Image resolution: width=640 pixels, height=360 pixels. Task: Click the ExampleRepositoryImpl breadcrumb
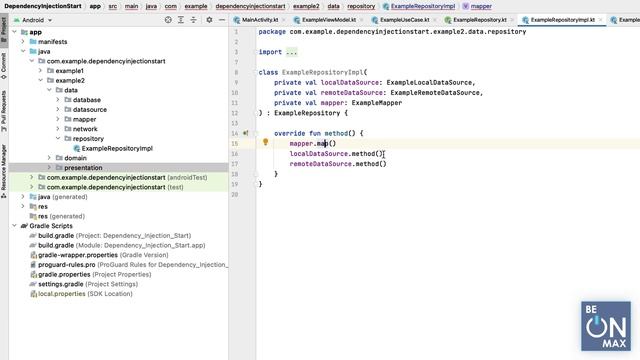(419, 6)
